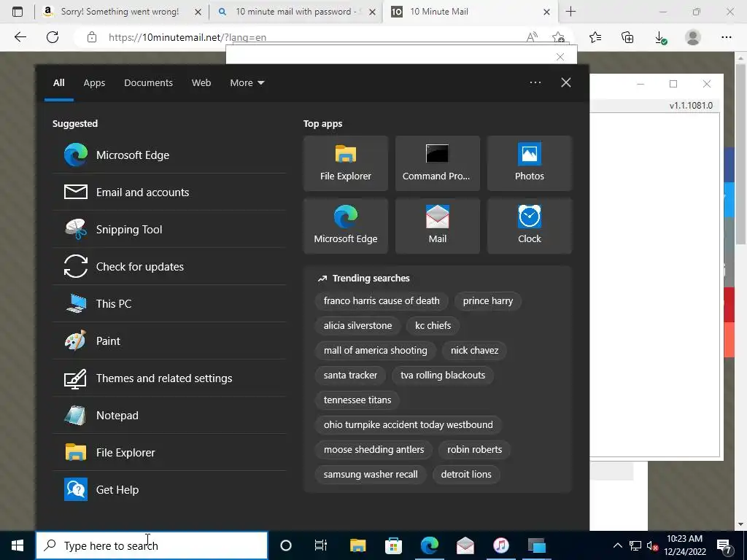The width and height of the screenshot is (747, 560).
Task: Click the muted volume tray icon
Action: click(652, 545)
